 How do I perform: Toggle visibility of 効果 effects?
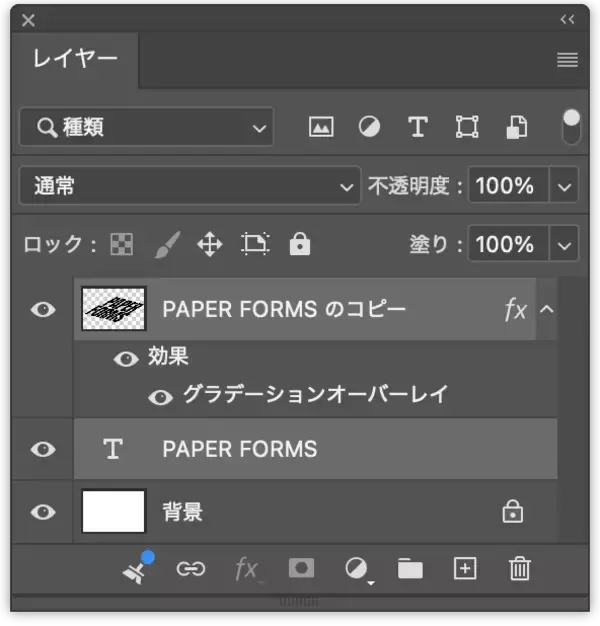126,359
